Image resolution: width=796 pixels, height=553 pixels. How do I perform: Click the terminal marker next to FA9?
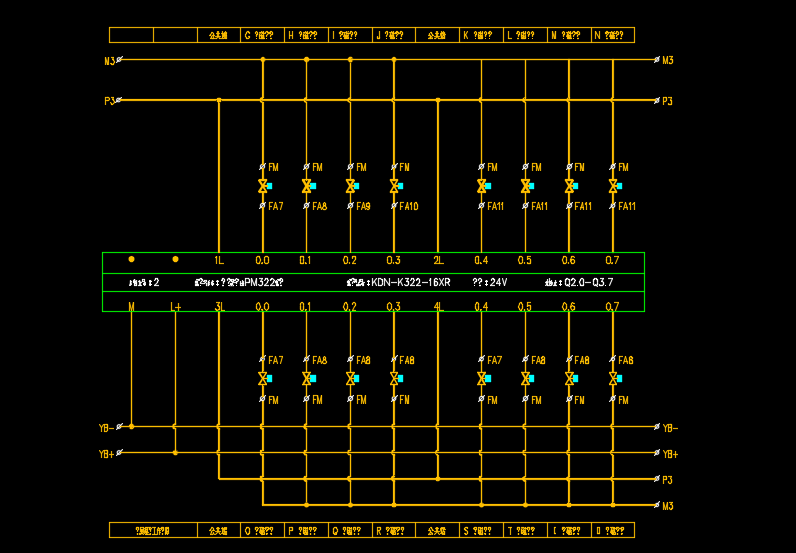(x=350, y=206)
